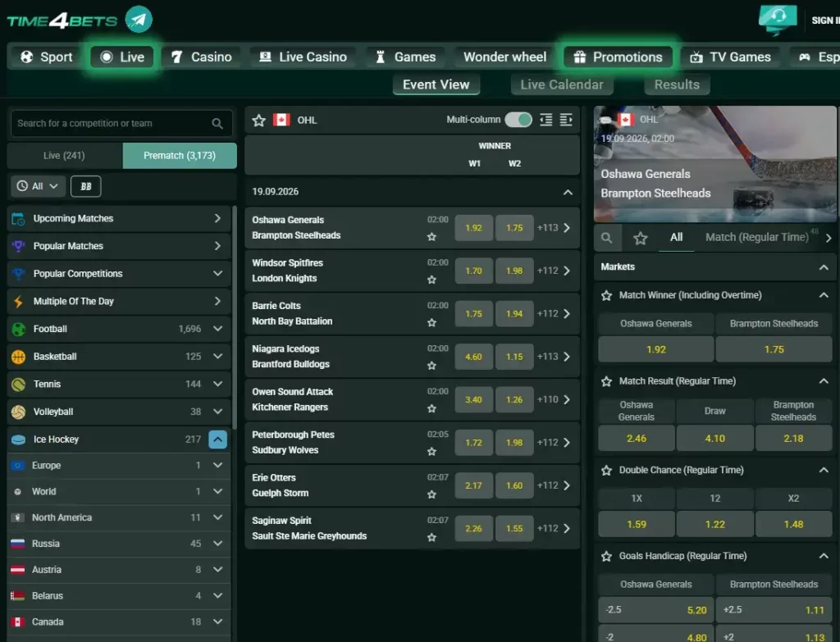Viewport: 840px width, 642px height.
Task: Favorite the Saginaw Spirit vs Sault Ste Marie match
Action: [431, 537]
